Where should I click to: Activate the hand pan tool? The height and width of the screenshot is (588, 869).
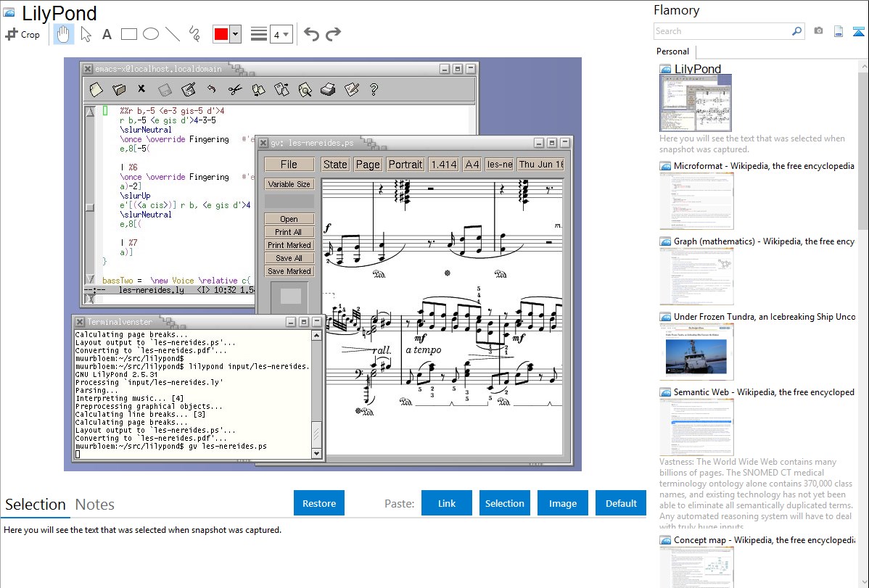pyautogui.click(x=63, y=34)
